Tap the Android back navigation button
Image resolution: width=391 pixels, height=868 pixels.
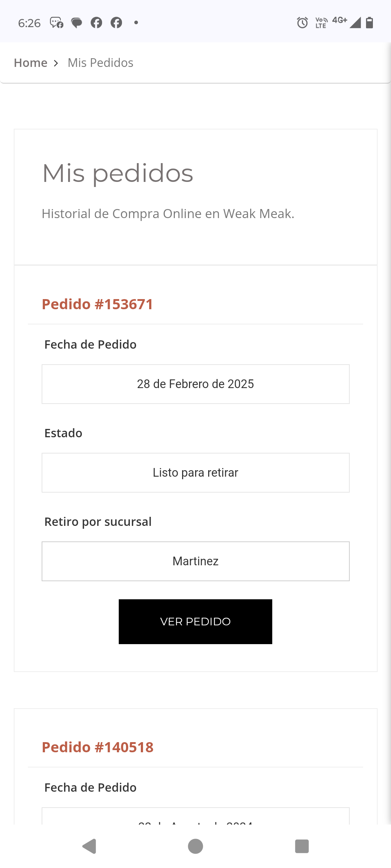tap(89, 846)
